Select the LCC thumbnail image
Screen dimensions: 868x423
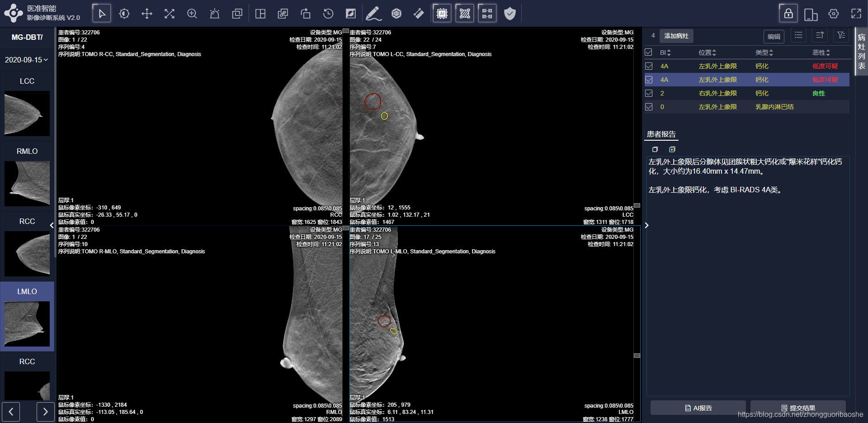(x=27, y=114)
